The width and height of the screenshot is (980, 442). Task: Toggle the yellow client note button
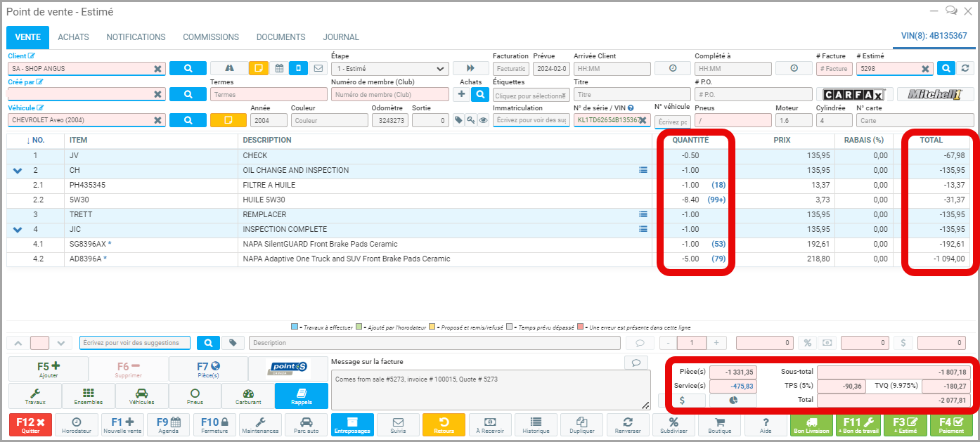coord(258,68)
